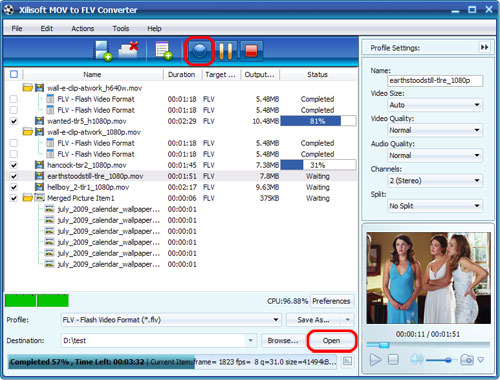Uncheck earthstoodstill-tlre_1080p.mov
This screenshot has height=380, width=500.
[14, 176]
